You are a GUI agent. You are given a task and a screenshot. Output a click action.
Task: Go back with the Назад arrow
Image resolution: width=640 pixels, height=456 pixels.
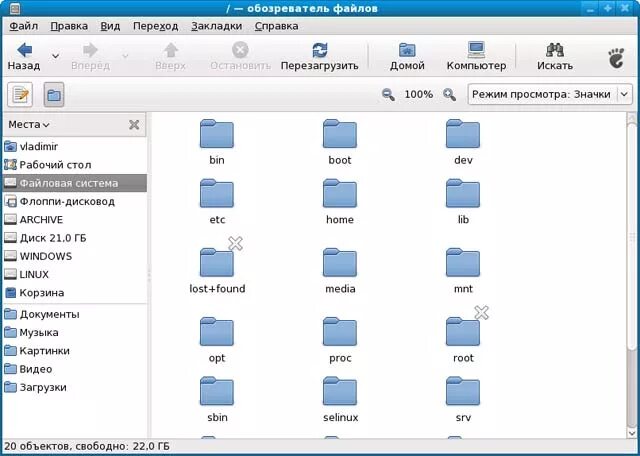[x=24, y=57]
